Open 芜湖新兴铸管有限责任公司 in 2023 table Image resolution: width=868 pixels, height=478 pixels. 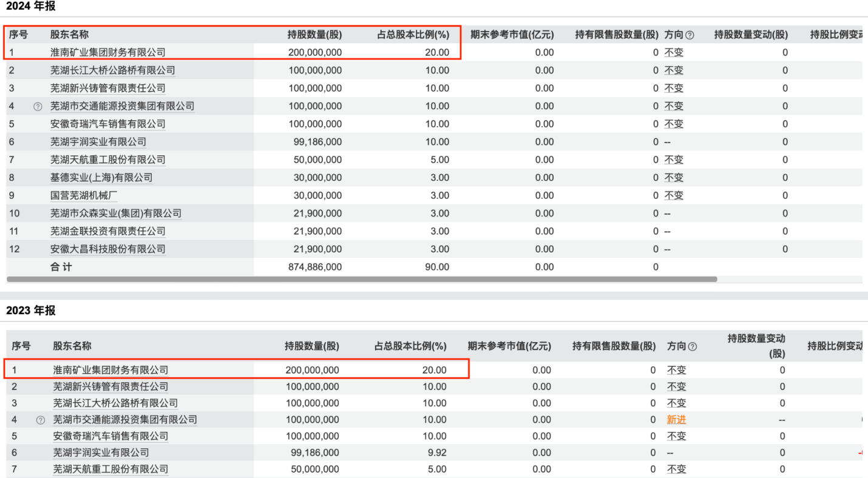[110, 387]
